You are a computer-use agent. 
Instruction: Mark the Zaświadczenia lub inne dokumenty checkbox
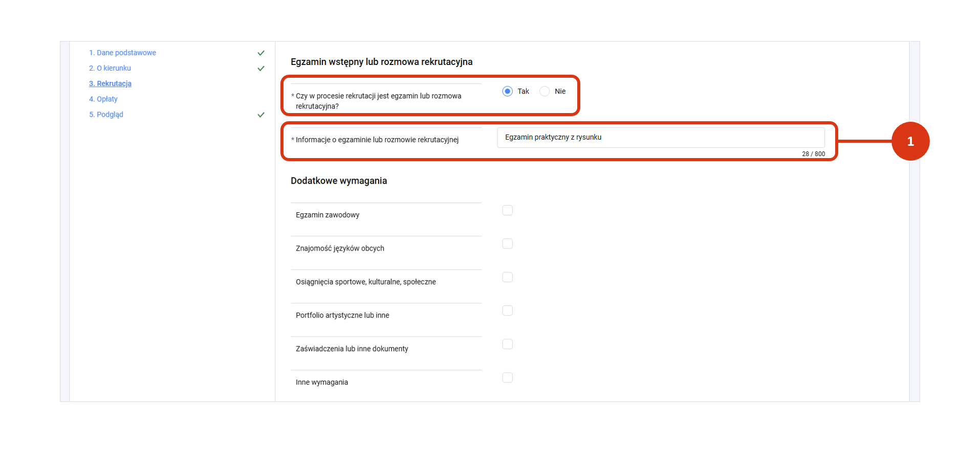tap(507, 344)
